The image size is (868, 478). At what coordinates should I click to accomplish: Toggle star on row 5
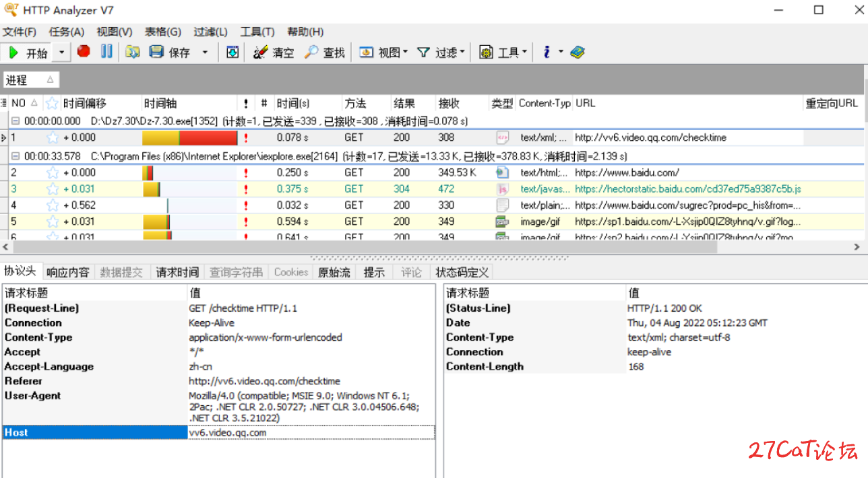tap(53, 221)
